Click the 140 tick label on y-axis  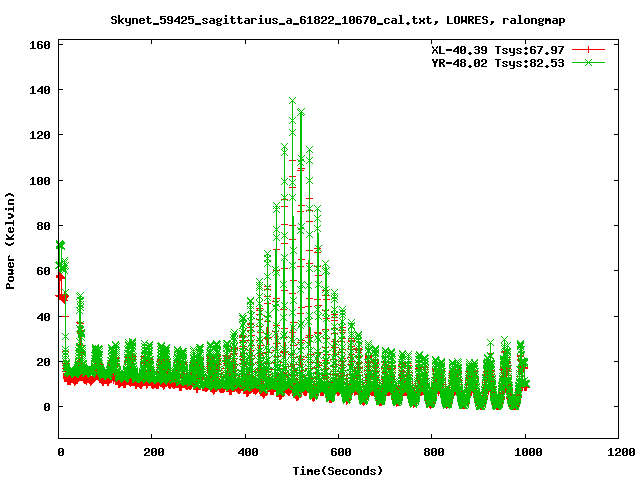[40, 90]
